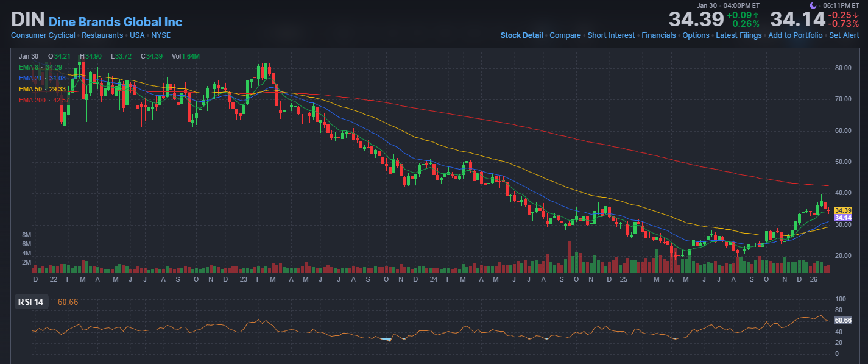Image resolution: width=868 pixels, height=364 pixels.
Task: Click the EMA 50 indicator label
Action: [x=42, y=89]
